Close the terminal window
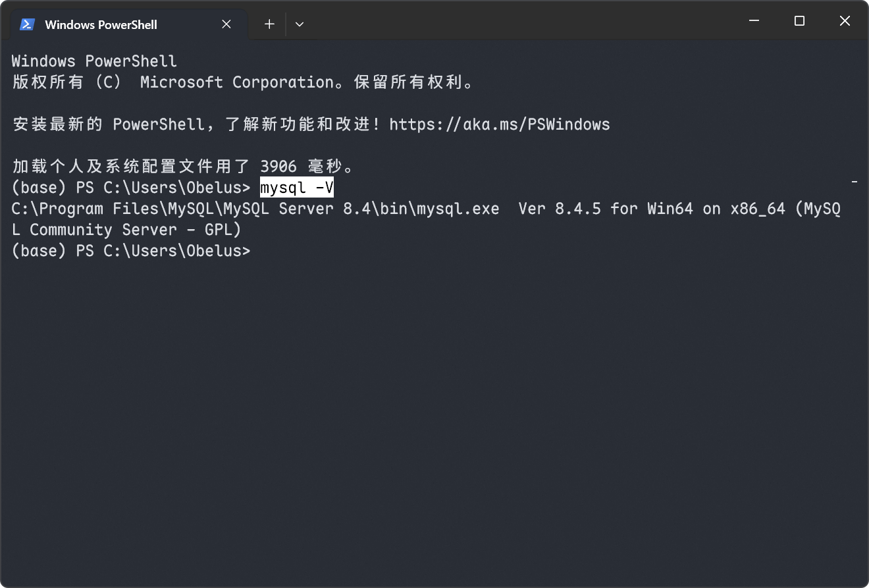 coord(845,21)
